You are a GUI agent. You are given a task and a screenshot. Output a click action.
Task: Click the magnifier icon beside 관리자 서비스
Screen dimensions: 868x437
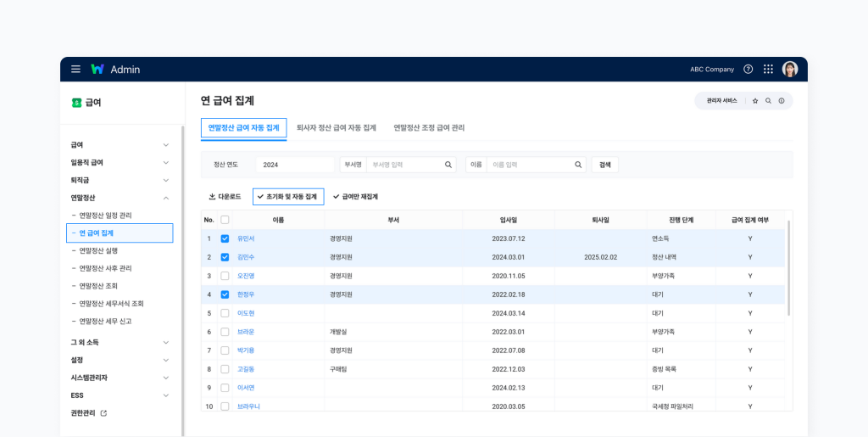[x=768, y=101]
